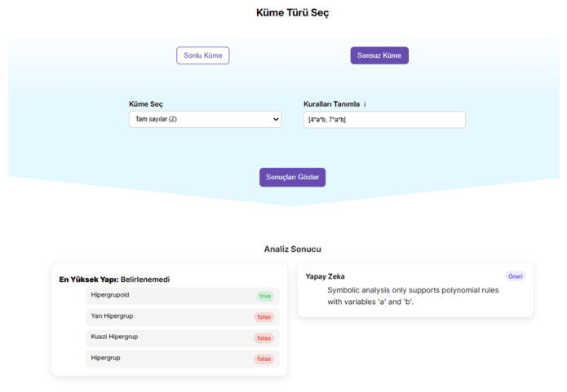Click the En Yüksek Yapı: Belirlenemedi text
The height and width of the screenshot is (392, 567).
[x=114, y=280]
